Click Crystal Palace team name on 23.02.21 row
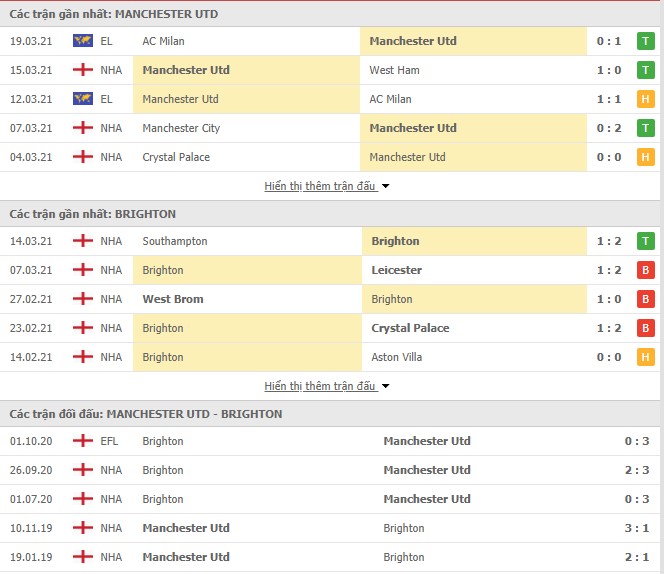Screen dimensions: 664x574 pyautogui.click(x=410, y=328)
